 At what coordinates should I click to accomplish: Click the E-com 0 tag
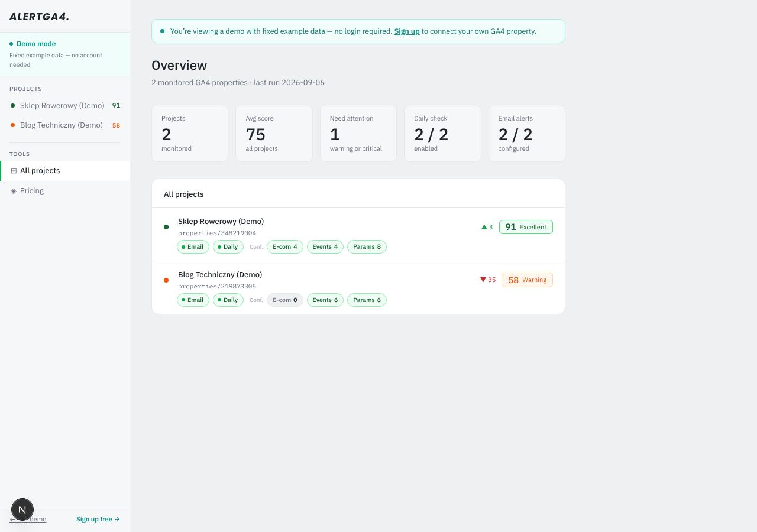click(x=285, y=300)
